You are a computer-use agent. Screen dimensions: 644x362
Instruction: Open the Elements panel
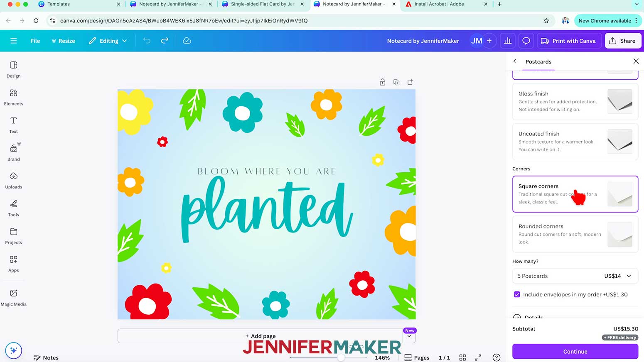[x=13, y=97]
